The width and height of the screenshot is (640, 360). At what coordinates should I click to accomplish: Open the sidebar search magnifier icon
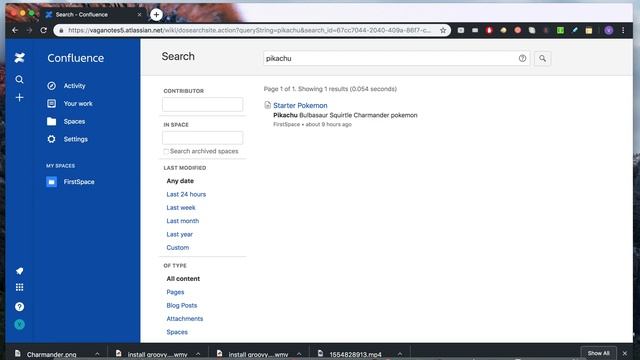[19, 79]
